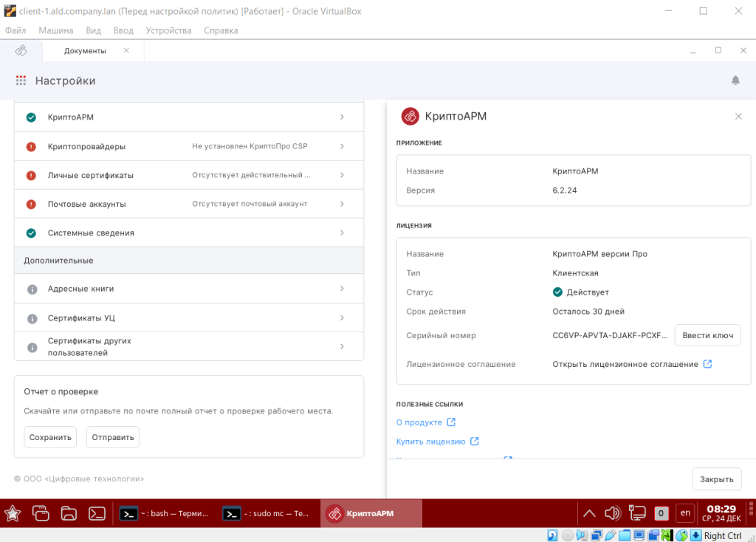Open the file manager from taskbar

[69, 513]
